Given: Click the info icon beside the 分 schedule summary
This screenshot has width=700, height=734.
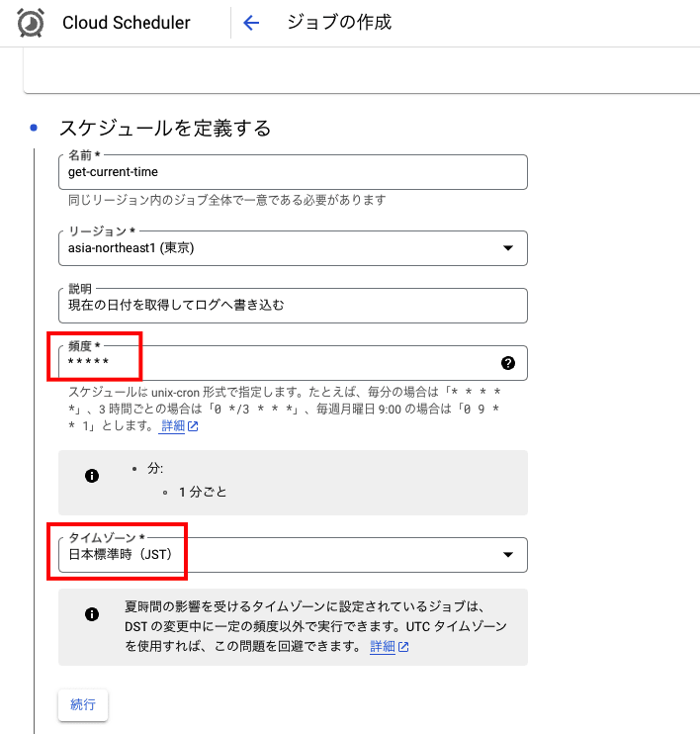Looking at the screenshot, I should 92,476.
